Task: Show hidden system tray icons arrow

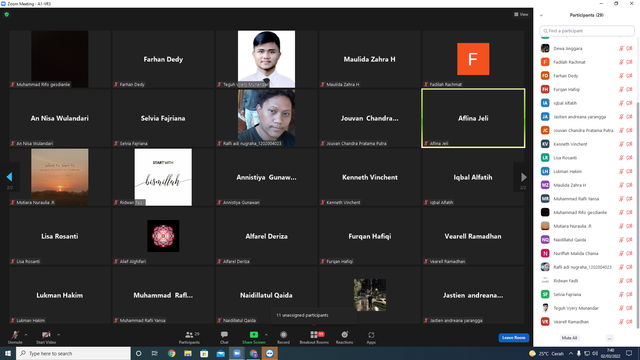Action: [571, 353]
